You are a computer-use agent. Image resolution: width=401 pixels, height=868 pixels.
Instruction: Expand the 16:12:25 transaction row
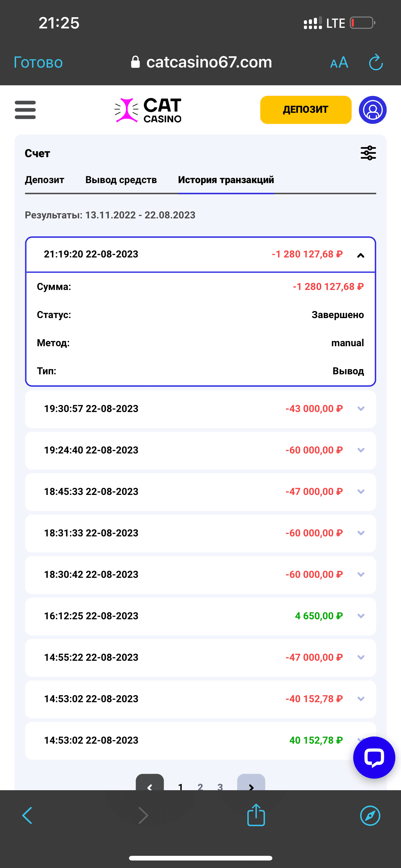(x=200, y=616)
